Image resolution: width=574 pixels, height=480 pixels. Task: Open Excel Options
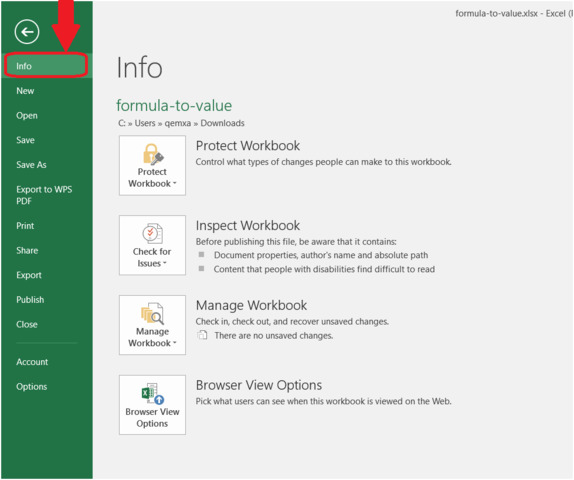click(31, 387)
